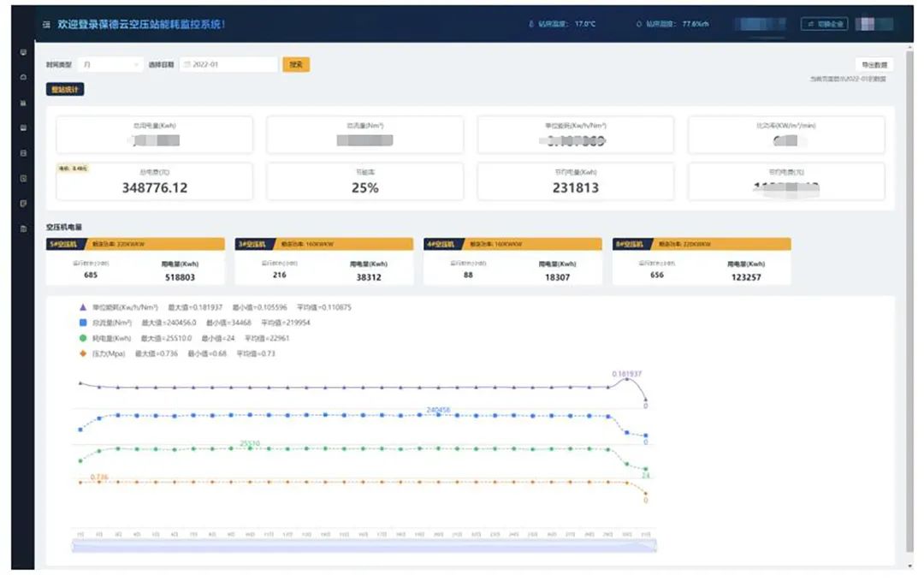The height and width of the screenshot is (581, 924).
Task: Toggle the orange diamond pressure (Mpa) legend series
Action: click(83, 353)
